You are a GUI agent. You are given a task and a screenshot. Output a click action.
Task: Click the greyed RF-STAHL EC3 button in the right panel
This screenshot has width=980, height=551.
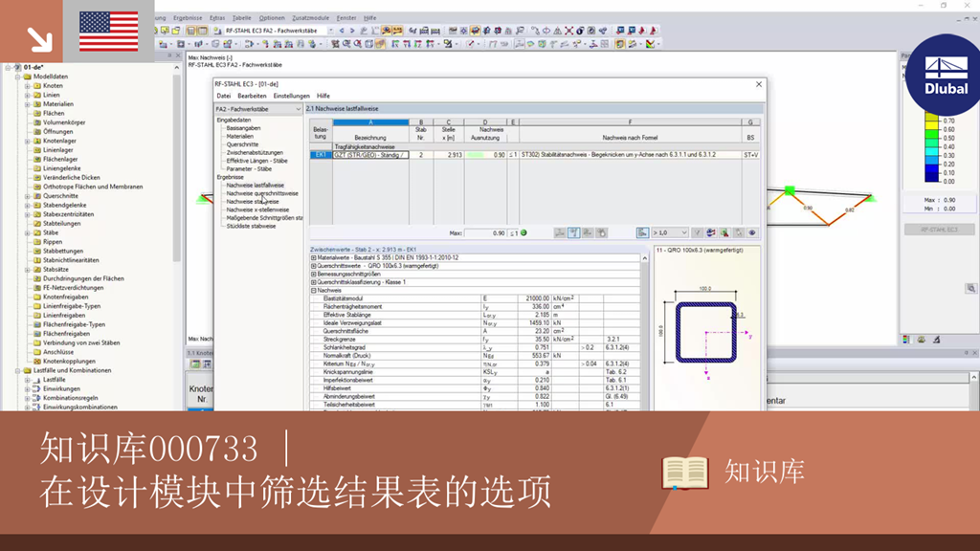pos(939,230)
